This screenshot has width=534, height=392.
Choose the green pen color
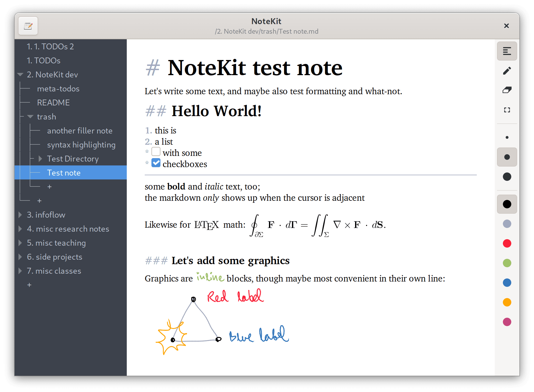(507, 263)
